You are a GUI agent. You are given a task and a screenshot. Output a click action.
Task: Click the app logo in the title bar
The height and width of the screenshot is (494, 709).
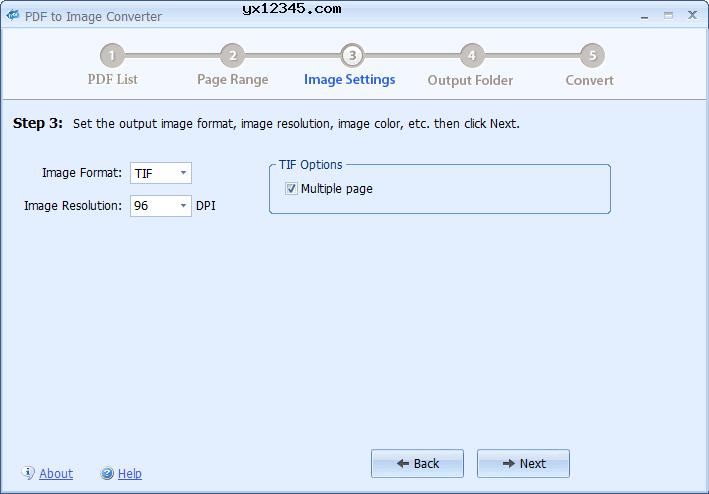click(x=13, y=15)
